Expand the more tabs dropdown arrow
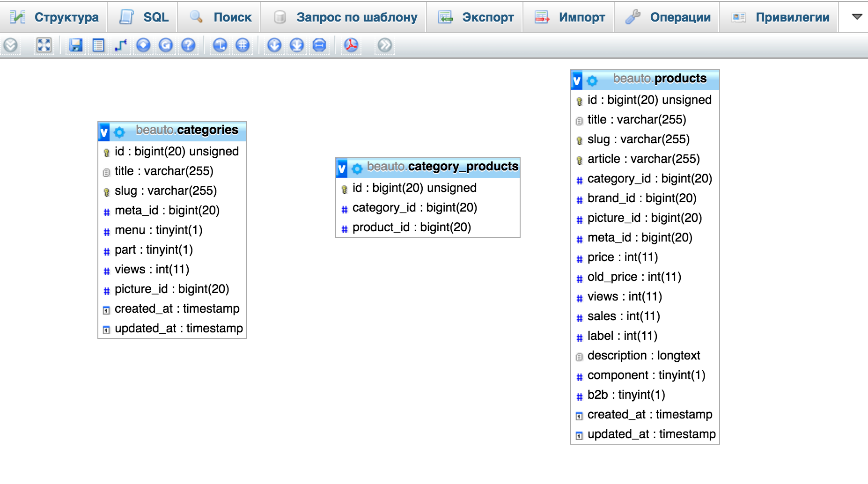 point(857,17)
